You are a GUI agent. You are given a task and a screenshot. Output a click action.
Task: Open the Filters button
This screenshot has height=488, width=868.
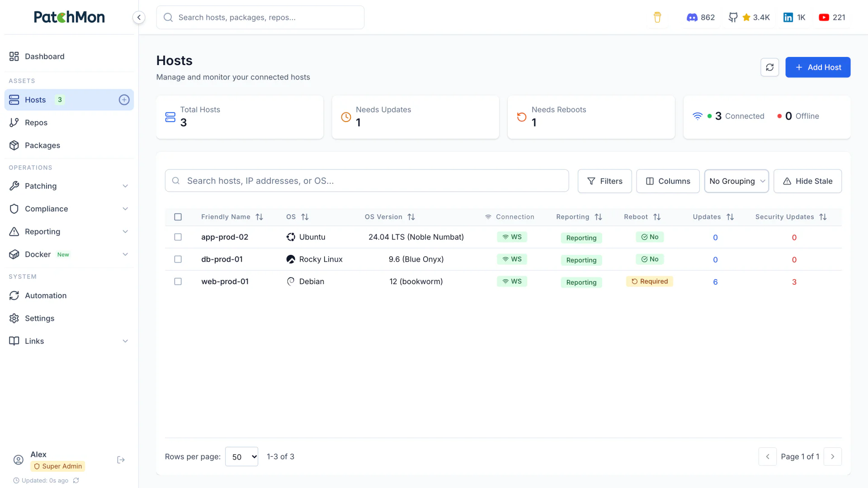click(604, 181)
